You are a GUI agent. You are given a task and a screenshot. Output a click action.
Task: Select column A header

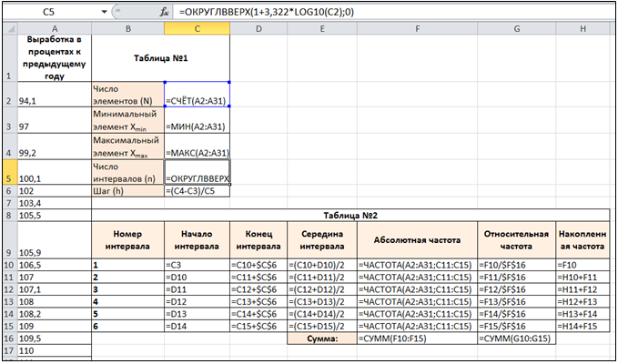tap(54, 27)
